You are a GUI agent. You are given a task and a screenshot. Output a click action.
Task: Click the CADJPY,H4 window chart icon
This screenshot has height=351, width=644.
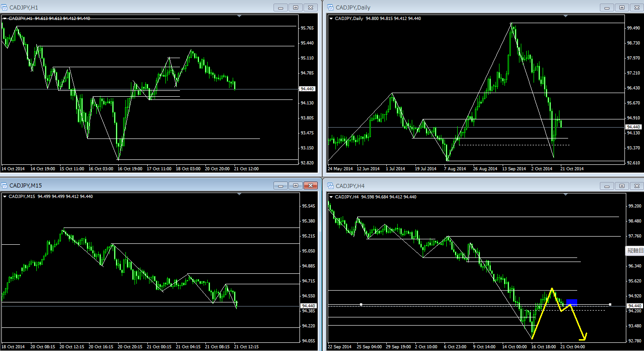(x=330, y=185)
